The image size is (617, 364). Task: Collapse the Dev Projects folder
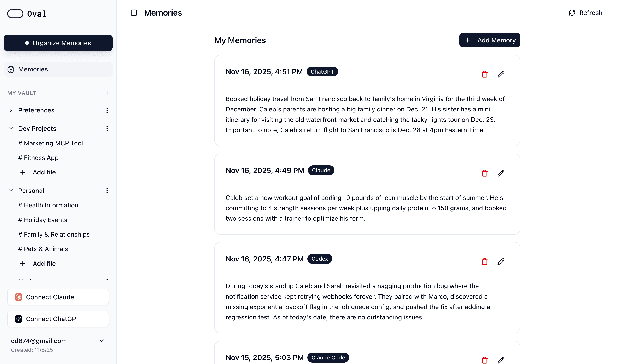tap(11, 128)
